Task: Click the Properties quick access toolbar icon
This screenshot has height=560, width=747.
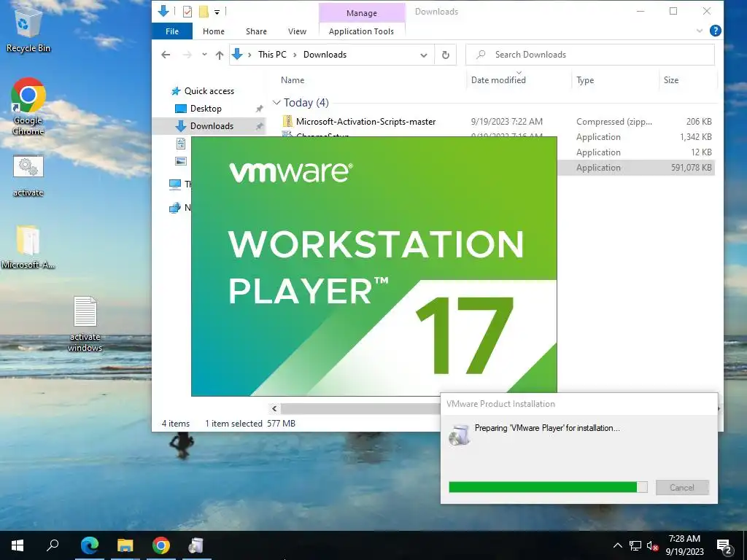Action: 187,12
